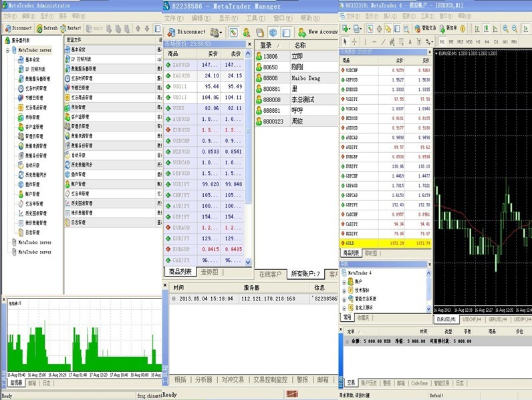Click Disconnect in the Manager toolbar

(x=186, y=32)
